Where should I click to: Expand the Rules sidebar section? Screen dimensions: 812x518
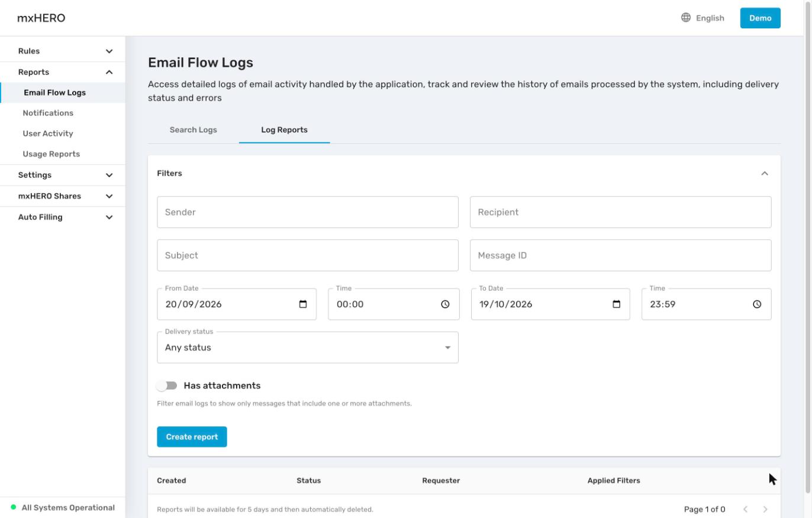(63, 51)
